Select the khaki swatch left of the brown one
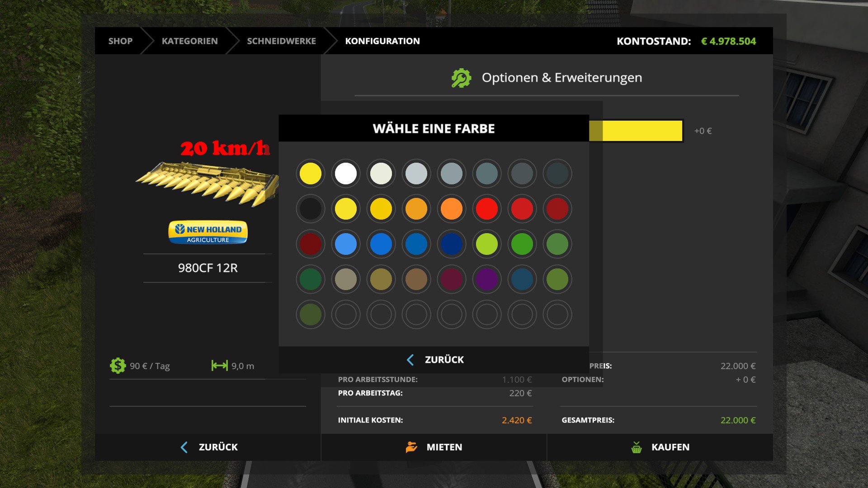The height and width of the screenshot is (488, 868). coord(381,279)
